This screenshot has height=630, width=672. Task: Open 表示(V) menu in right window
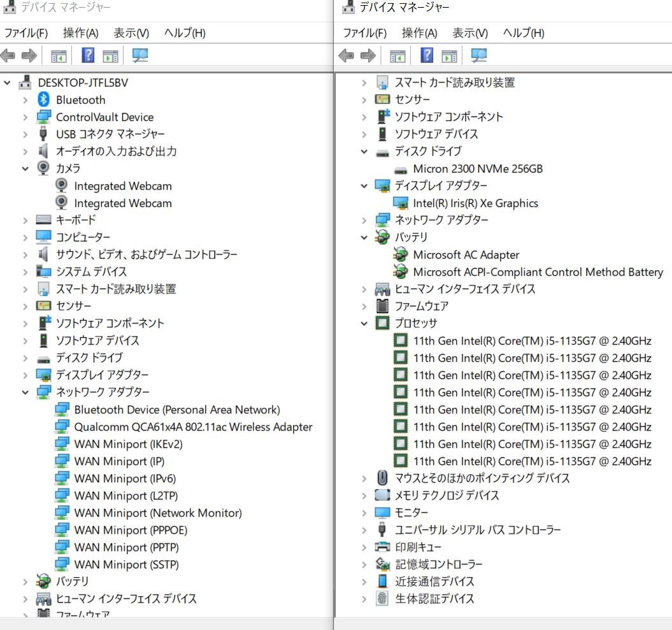470,33
